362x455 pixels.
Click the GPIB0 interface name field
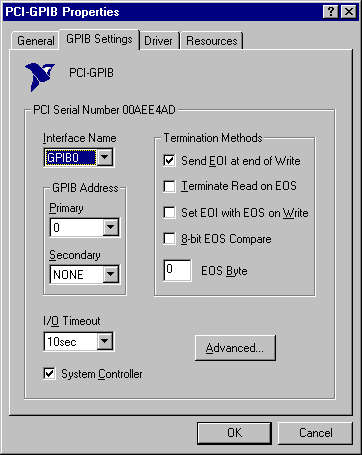(71, 157)
